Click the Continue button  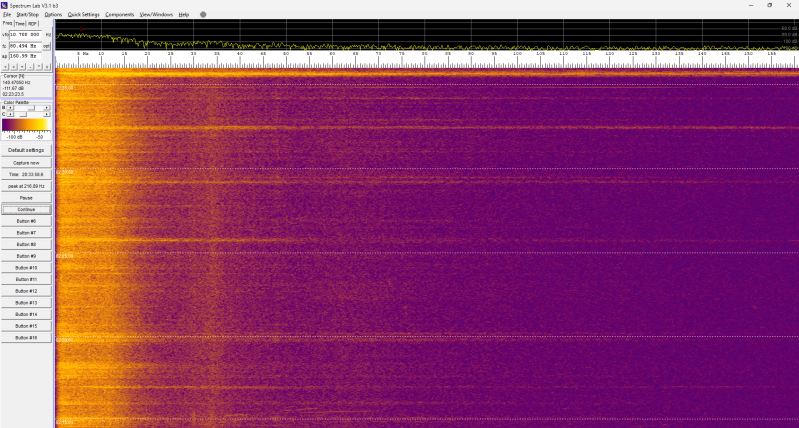point(26,209)
